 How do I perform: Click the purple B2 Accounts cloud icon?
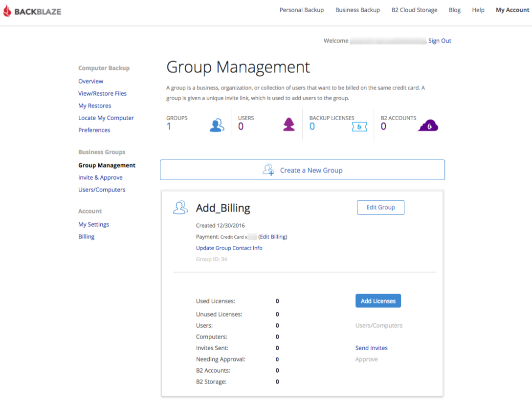point(428,125)
